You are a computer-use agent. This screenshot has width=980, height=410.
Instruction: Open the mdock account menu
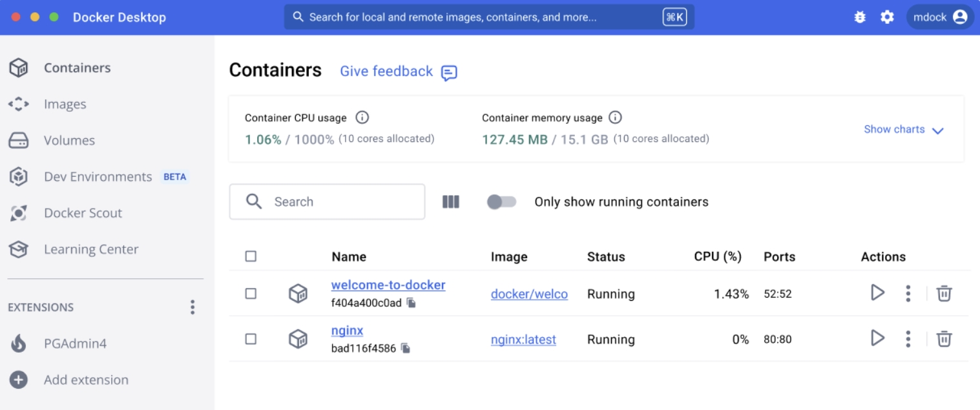(x=940, y=17)
